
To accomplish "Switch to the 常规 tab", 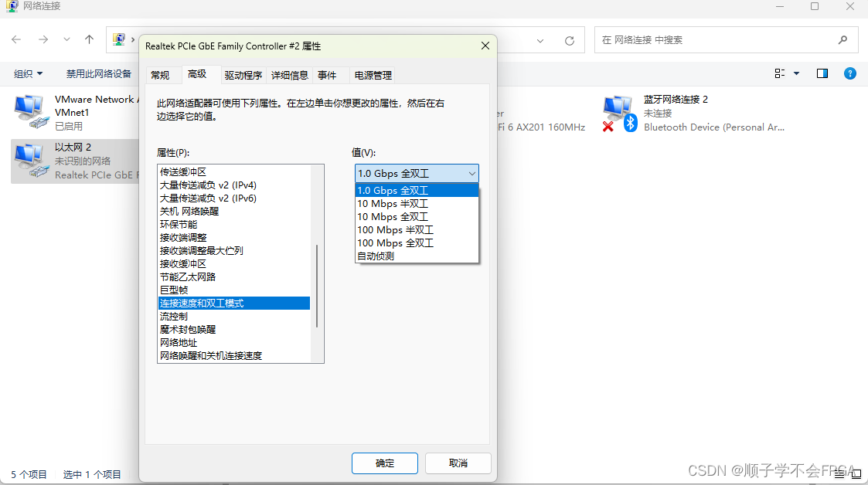I will [x=160, y=75].
